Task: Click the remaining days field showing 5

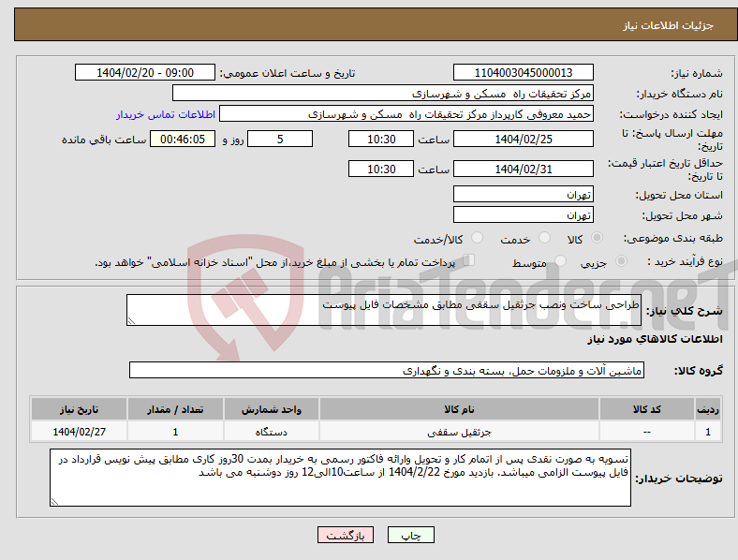Action: tap(280, 139)
